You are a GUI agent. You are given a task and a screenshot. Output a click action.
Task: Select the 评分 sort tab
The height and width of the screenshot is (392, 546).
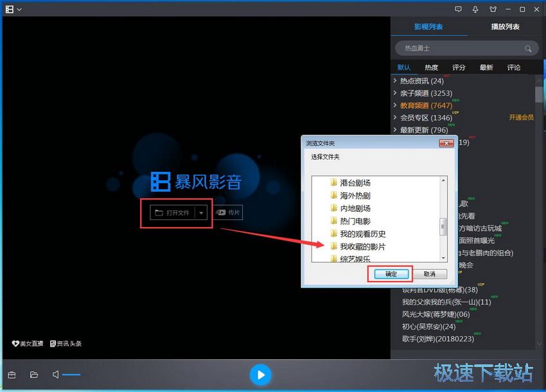[x=459, y=67]
